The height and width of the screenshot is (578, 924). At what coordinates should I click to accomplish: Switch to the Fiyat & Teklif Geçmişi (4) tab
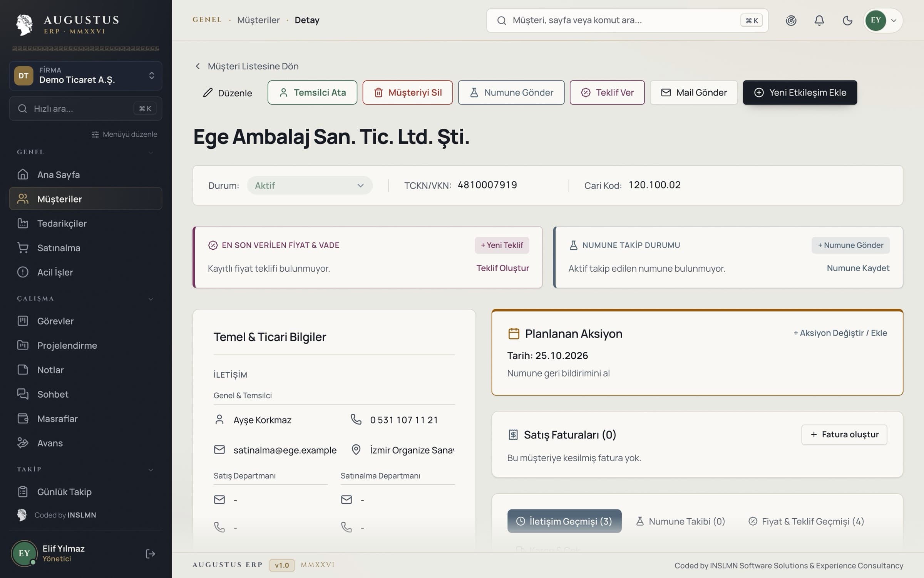click(807, 521)
